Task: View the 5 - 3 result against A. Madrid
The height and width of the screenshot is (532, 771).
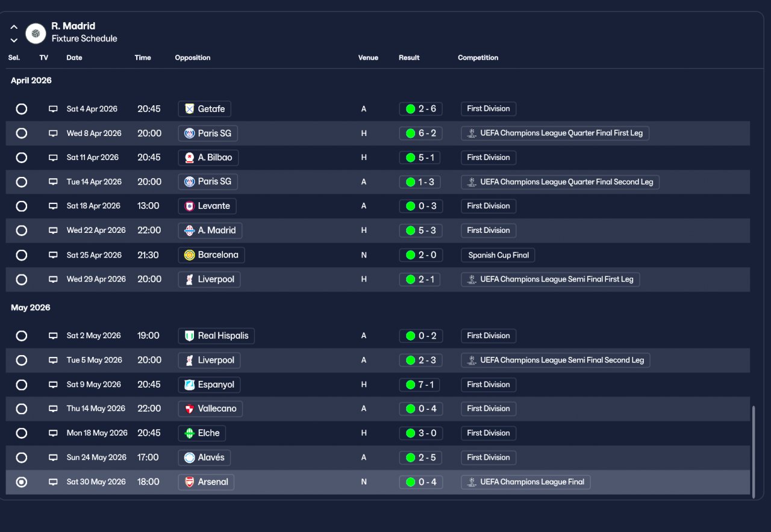Action: click(420, 230)
